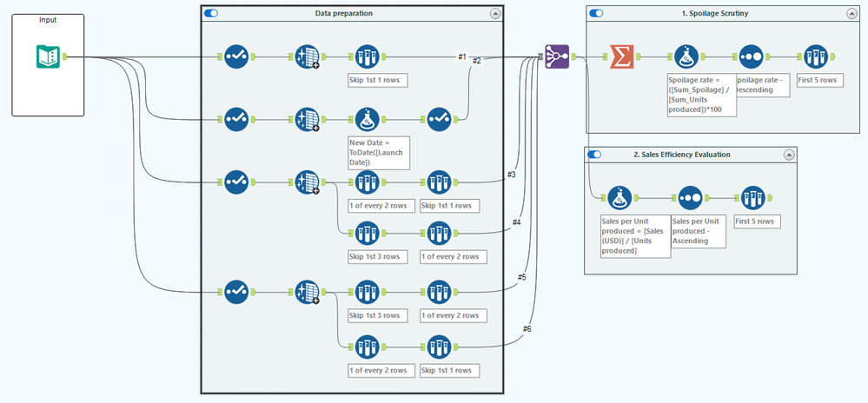This screenshot has width=868, height=403.
Task: Click bottom-row Select tool in Data preparation
Action: point(236,292)
